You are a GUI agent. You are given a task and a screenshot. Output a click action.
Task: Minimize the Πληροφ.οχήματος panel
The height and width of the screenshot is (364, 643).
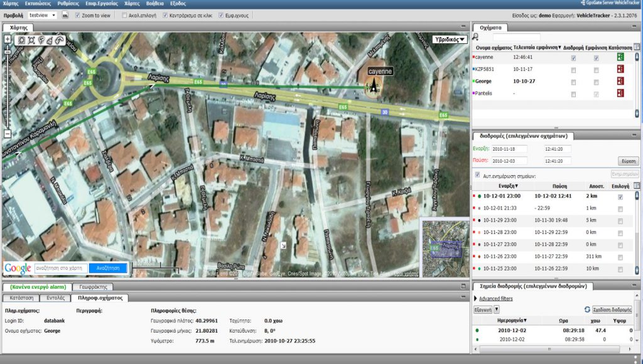click(463, 296)
